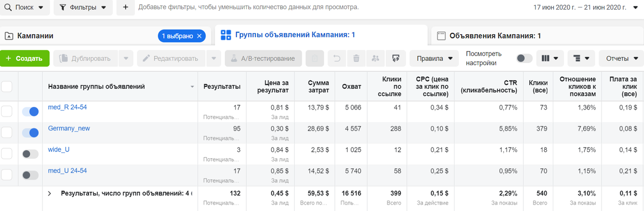
Task: Tick the checkbox for row med_R 24-54
Action: tap(6, 111)
